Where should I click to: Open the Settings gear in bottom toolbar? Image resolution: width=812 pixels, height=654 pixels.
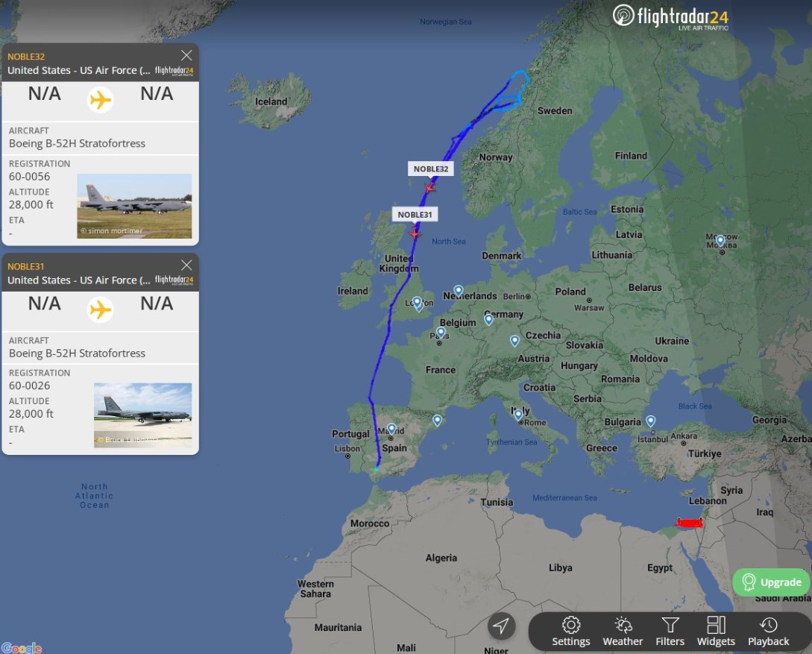tap(570, 631)
